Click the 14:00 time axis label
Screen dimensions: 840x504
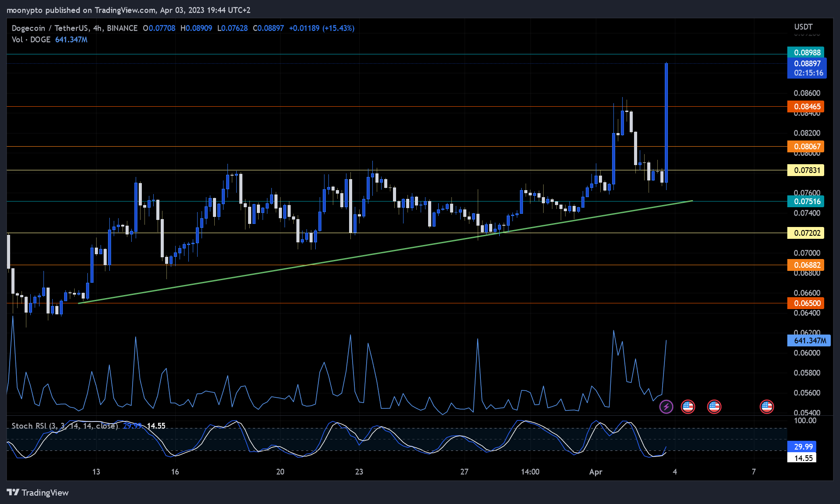pyautogui.click(x=530, y=472)
